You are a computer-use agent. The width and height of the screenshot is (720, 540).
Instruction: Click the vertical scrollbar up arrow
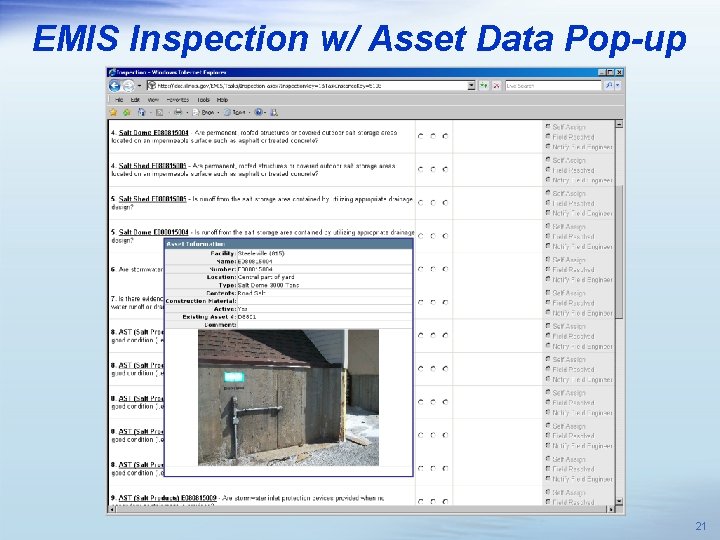(619, 124)
